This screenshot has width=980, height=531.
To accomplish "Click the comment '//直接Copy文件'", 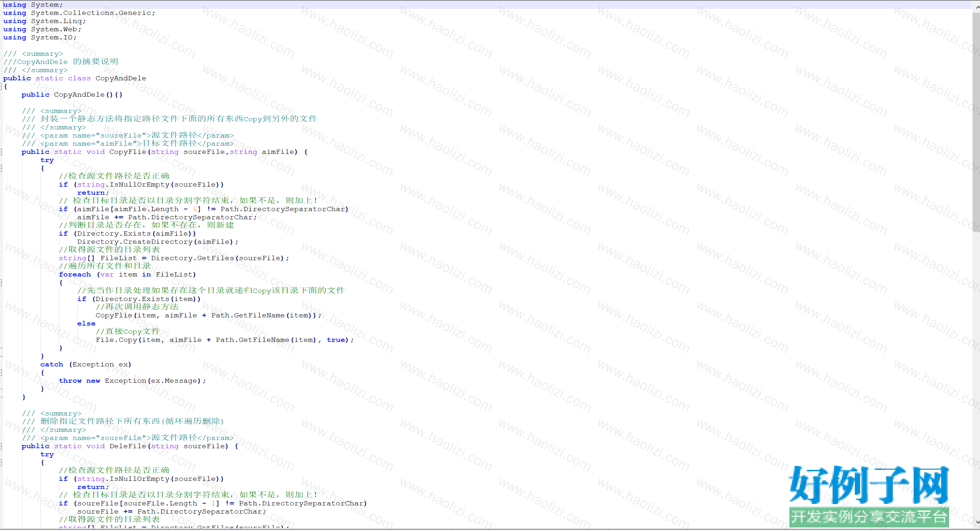I will 128,332.
